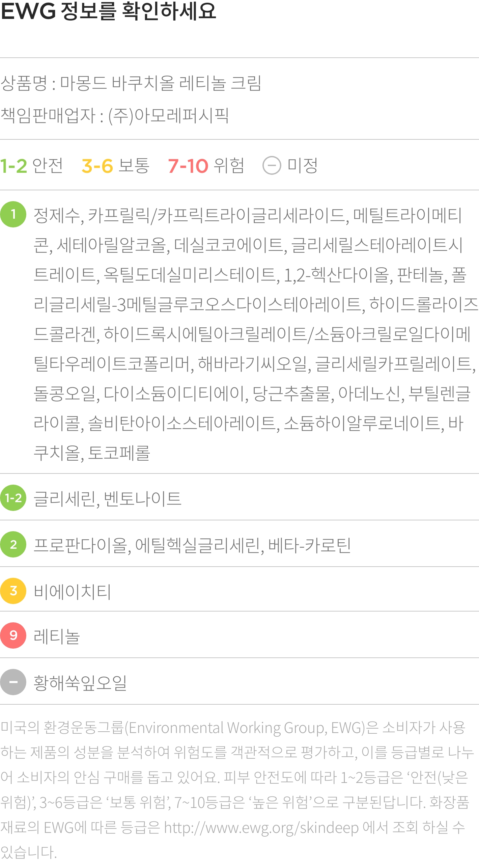The height and width of the screenshot is (868, 479).
Task: Click the EWG 정보를 확인하세요 heading
Action: tap(108, 11)
